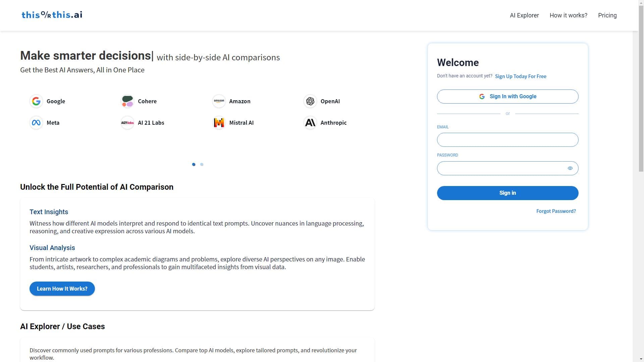644x362 pixels.
Task: Open the thisorthis.ai home logo
Action: 52,15
